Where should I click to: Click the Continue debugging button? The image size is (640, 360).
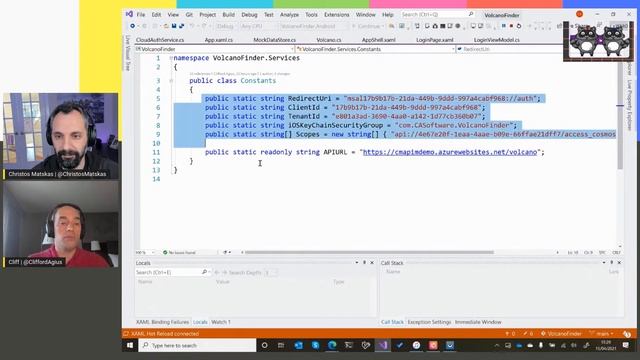(367, 26)
